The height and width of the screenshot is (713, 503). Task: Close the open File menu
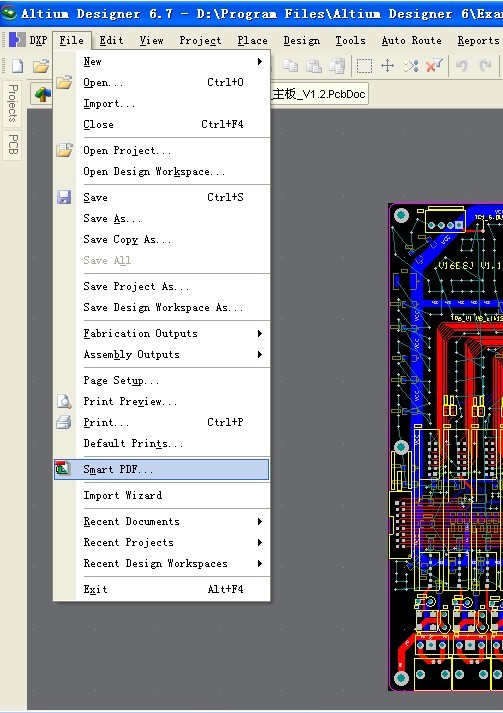point(72,40)
